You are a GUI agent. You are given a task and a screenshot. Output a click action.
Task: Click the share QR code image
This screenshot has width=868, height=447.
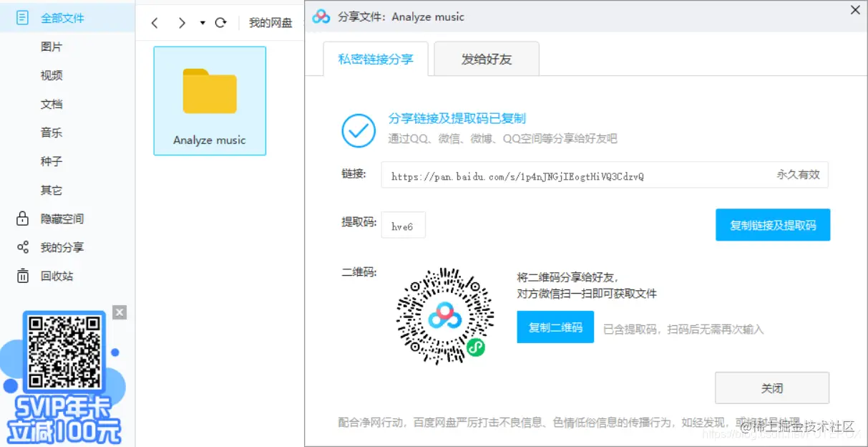445,316
